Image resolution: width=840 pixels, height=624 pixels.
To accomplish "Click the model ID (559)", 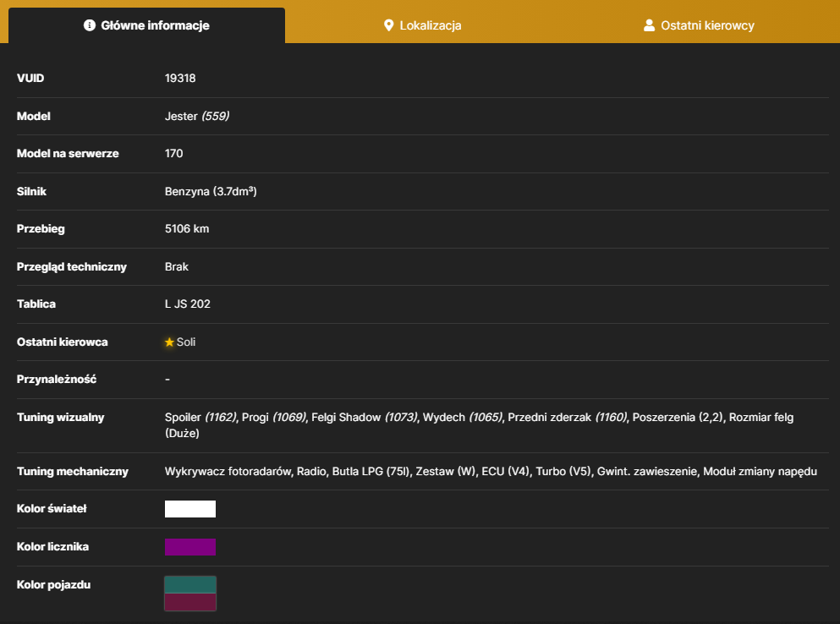I will pos(216,116).
